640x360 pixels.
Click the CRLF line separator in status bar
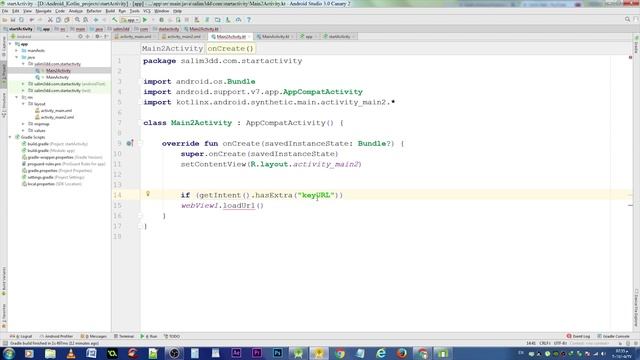click(x=544, y=343)
